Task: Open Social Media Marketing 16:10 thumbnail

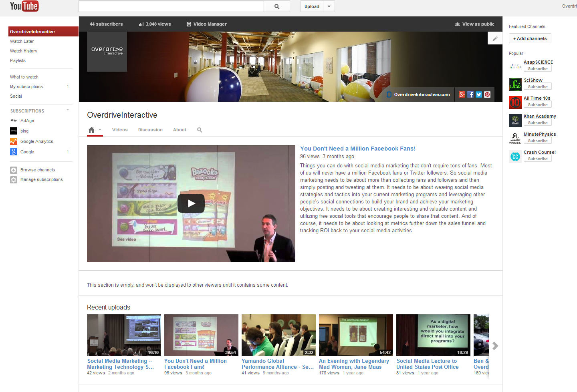Action: 124,335
